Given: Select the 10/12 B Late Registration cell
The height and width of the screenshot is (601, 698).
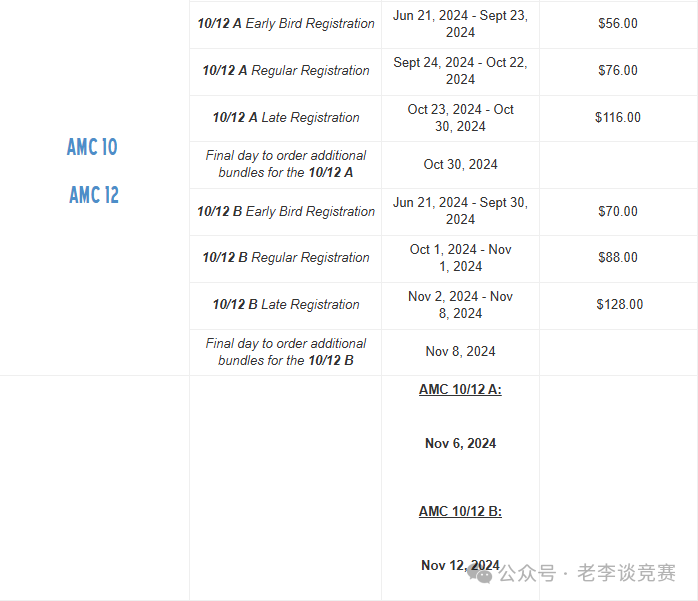Looking at the screenshot, I should (286, 305).
